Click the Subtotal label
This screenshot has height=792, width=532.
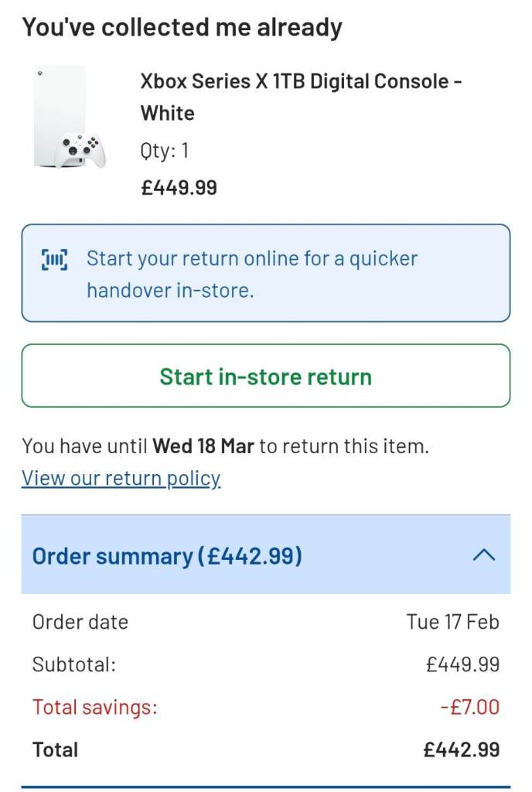(74, 664)
